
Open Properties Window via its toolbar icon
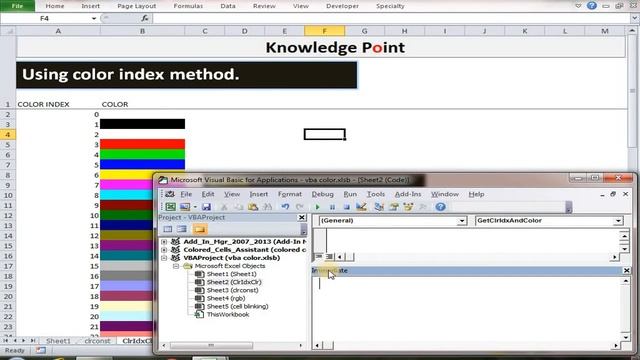393,207
